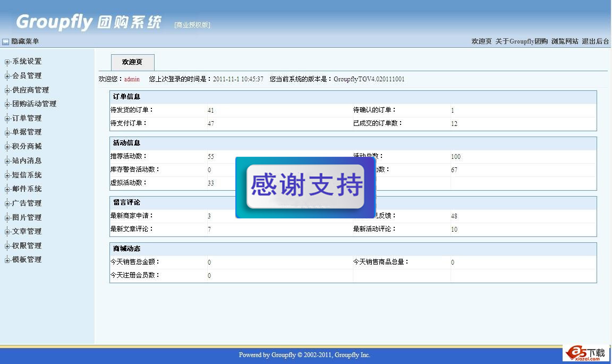This screenshot has width=612, height=364.
Task: Click the 库存警告活动数 label
Action: pyautogui.click(x=135, y=170)
